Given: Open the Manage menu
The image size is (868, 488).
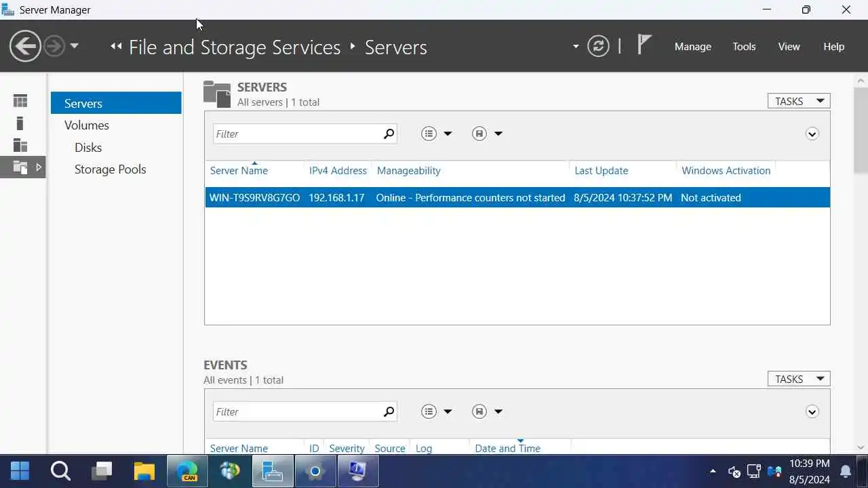Looking at the screenshot, I should click(692, 47).
